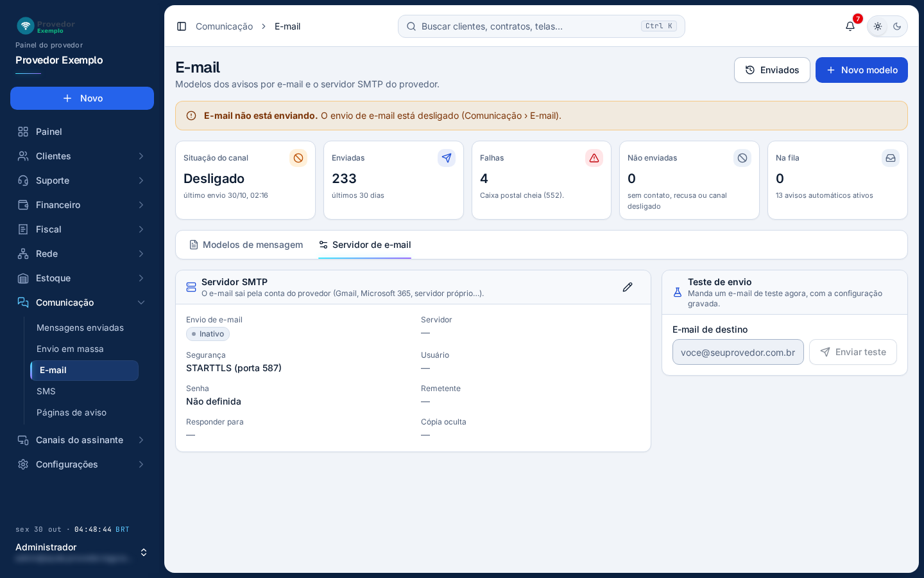This screenshot has height=578, width=924.
Task: Open Mensagens enviadas submenu item
Action: [x=84, y=328]
